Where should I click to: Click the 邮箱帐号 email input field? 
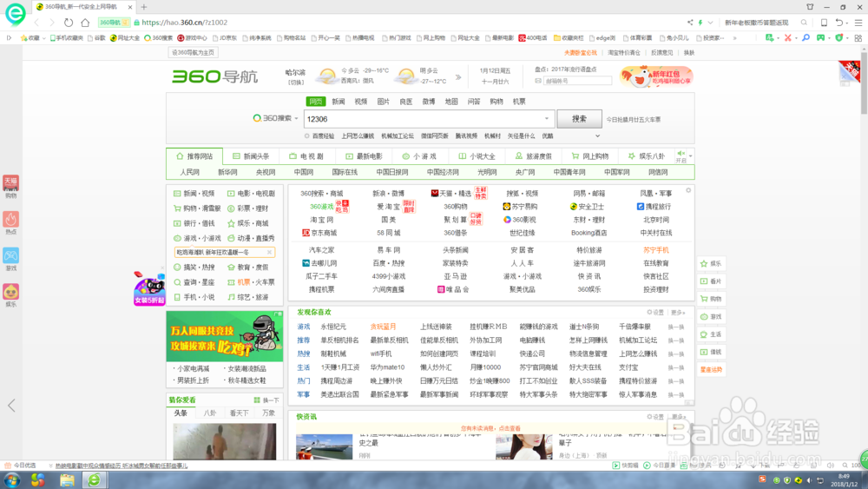click(x=577, y=81)
